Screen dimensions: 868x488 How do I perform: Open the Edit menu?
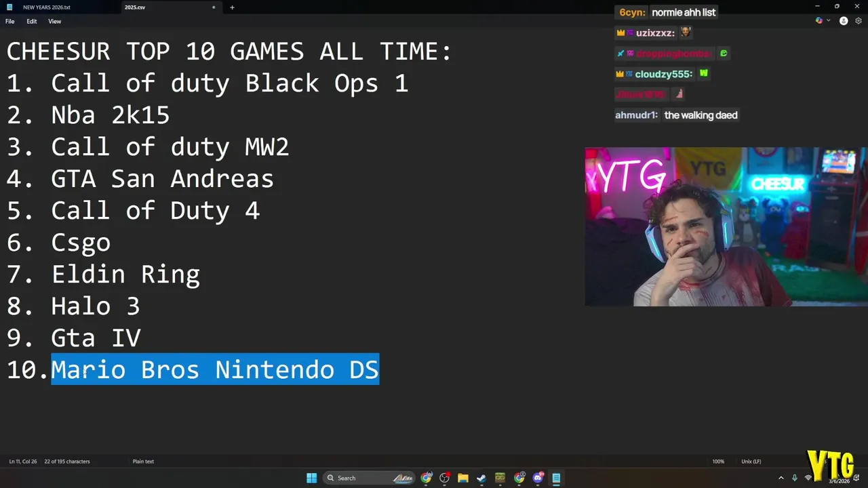pyautogui.click(x=32, y=21)
